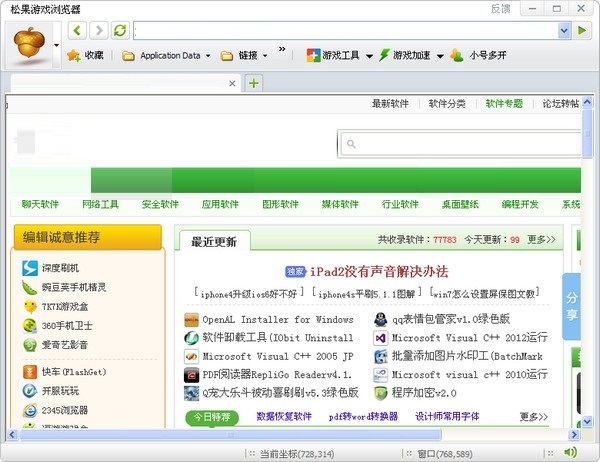
Task: Open the 编程开发 category
Action: [x=520, y=204]
